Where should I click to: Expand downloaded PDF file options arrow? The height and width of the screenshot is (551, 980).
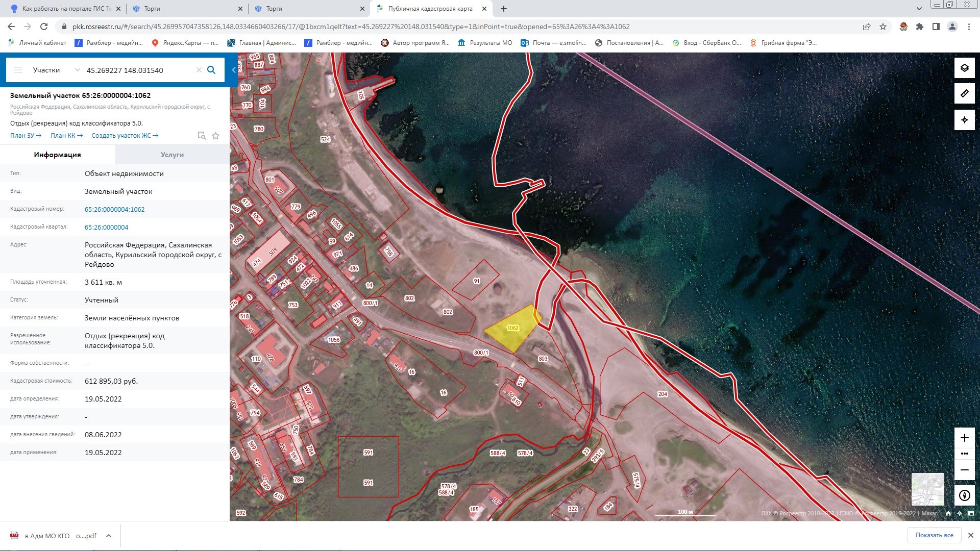click(109, 536)
